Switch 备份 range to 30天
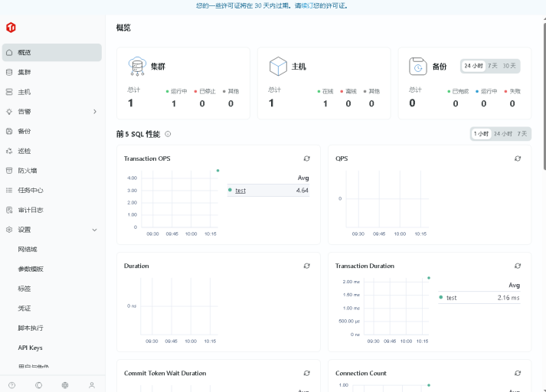 pyautogui.click(x=509, y=66)
